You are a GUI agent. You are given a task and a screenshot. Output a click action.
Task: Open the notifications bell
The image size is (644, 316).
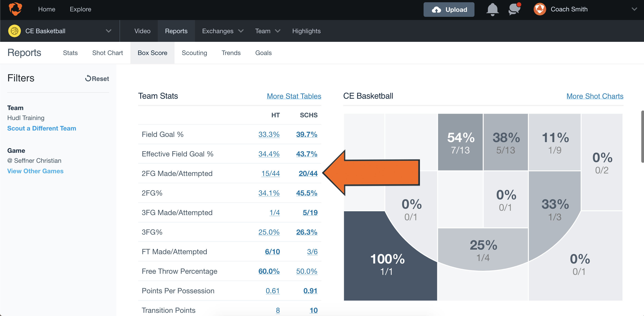(492, 10)
